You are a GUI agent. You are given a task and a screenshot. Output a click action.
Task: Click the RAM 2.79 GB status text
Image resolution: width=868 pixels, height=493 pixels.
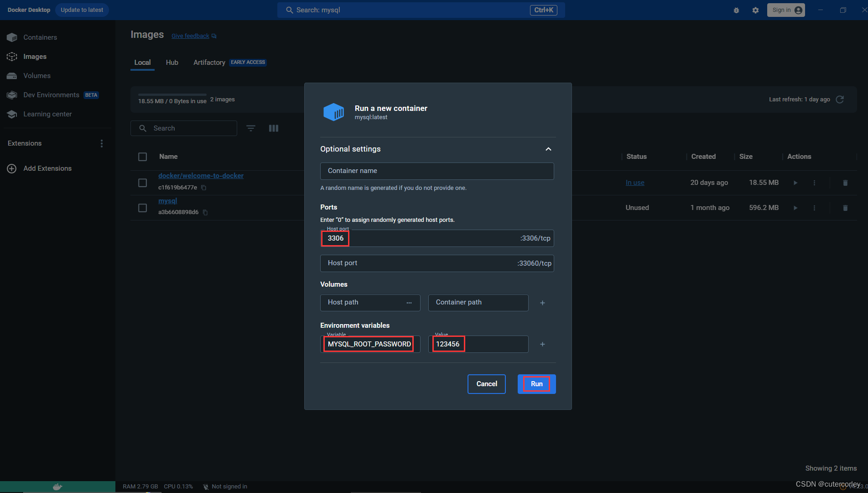(140, 487)
